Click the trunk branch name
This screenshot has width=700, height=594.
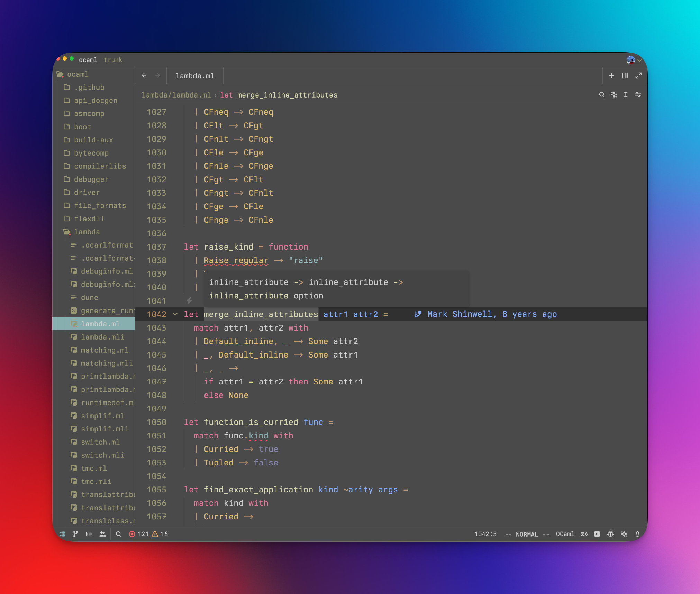click(113, 60)
